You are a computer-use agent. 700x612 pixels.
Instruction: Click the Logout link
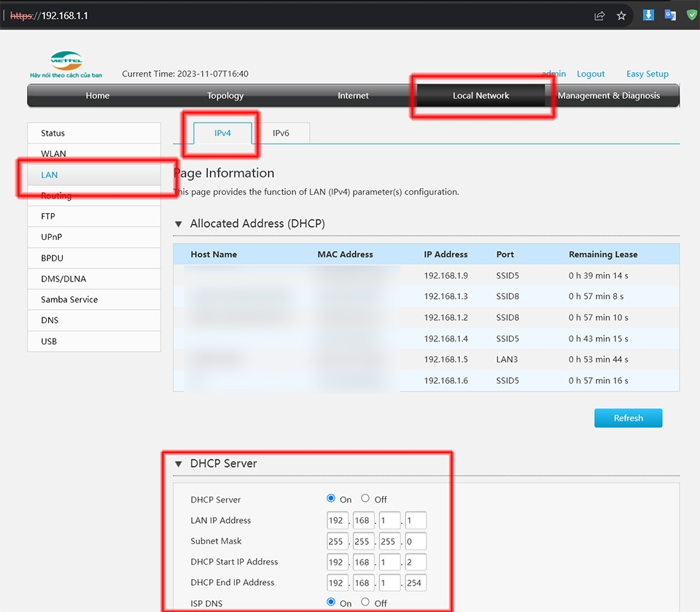[591, 74]
